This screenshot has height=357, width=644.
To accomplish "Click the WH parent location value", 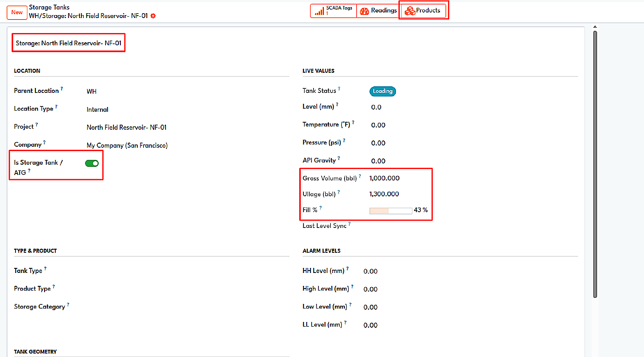I will [92, 91].
